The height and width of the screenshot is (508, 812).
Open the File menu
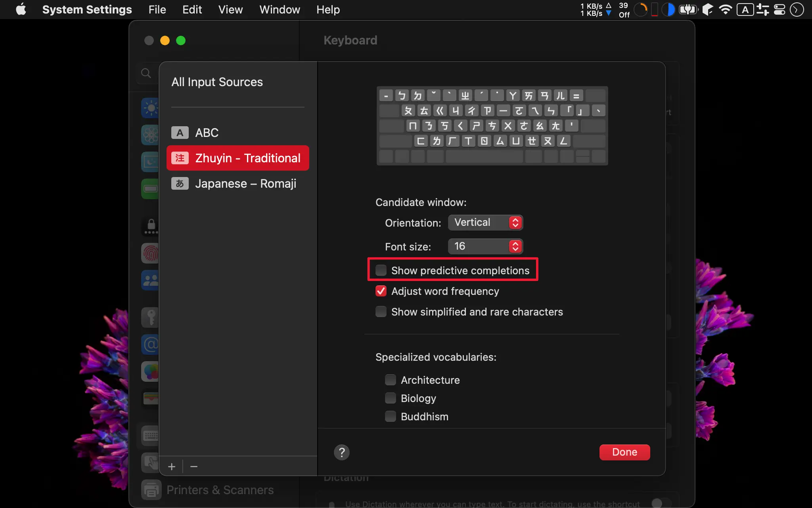click(157, 10)
